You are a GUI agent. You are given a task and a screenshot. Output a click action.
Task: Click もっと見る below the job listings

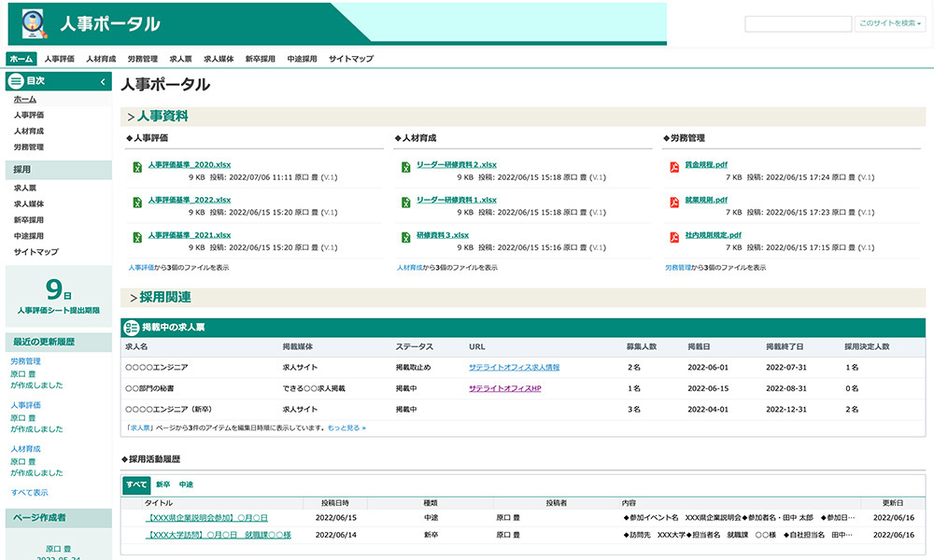pos(347,427)
